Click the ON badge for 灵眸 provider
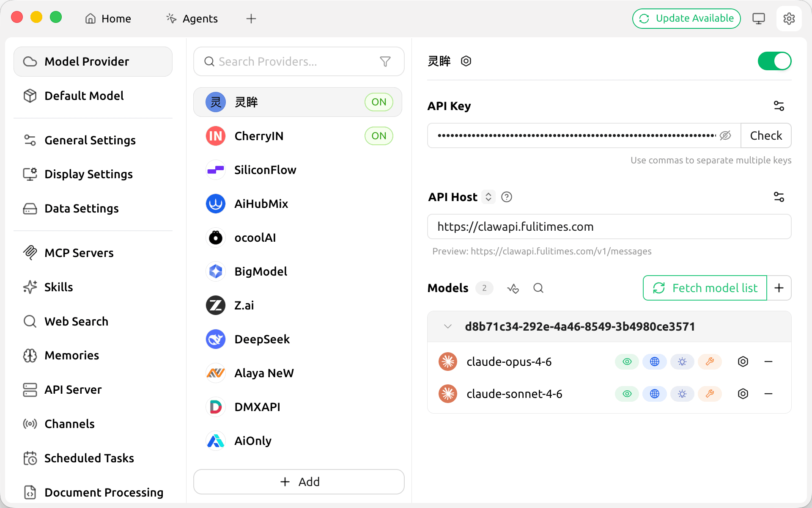Viewport: 812px width, 508px height. [x=379, y=102]
